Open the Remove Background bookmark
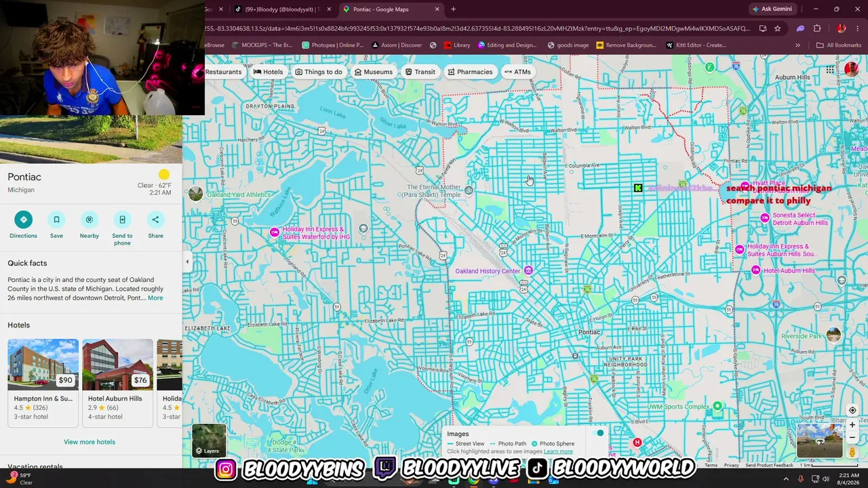Viewport: 868px width, 488px height. click(627, 45)
